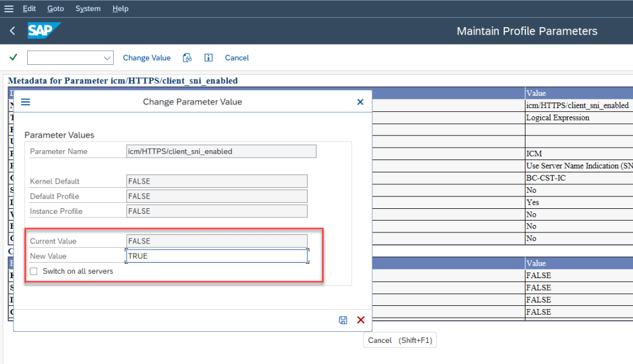Click the SAP logo
This screenshot has width=633, height=364.
(x=44, y=31)
